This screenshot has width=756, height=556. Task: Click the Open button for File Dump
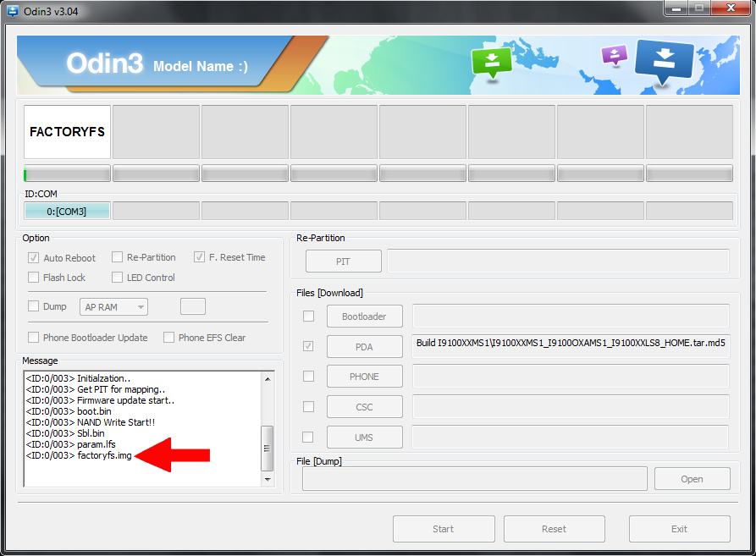click(692, 479)
